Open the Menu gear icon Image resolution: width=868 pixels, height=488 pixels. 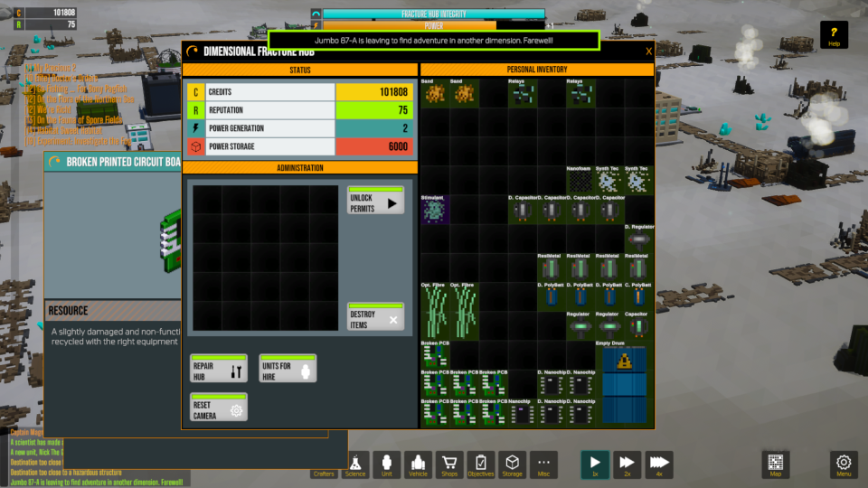(844, 465)
